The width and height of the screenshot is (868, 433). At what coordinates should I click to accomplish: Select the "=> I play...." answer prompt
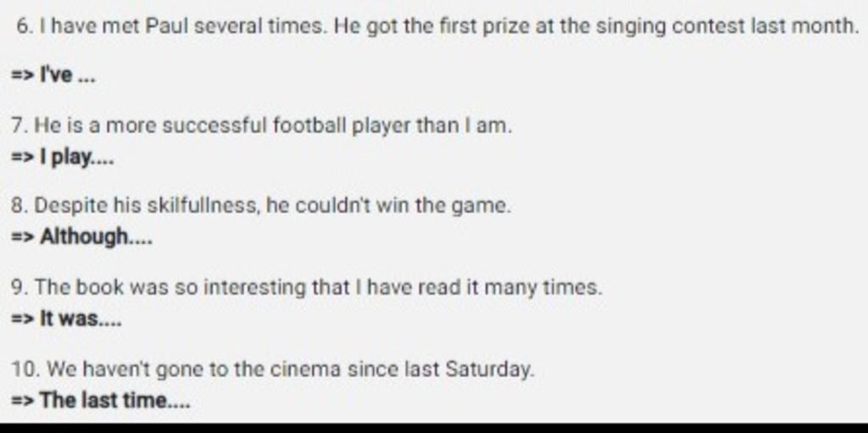point(63,158)
